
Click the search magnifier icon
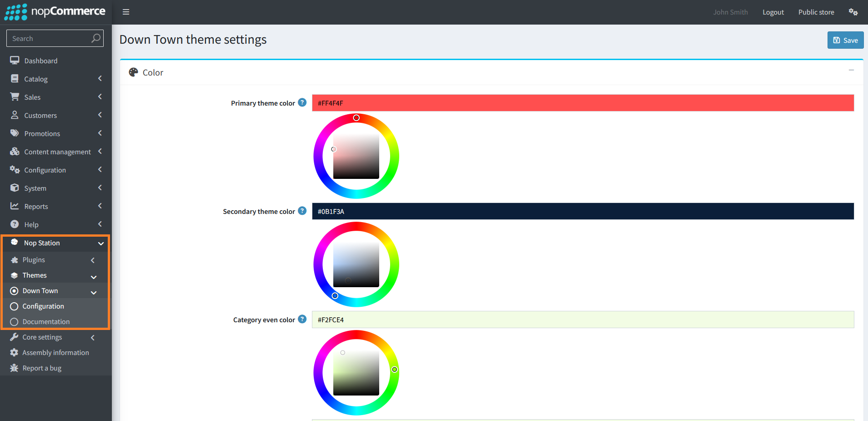click(x=96, y=38)
